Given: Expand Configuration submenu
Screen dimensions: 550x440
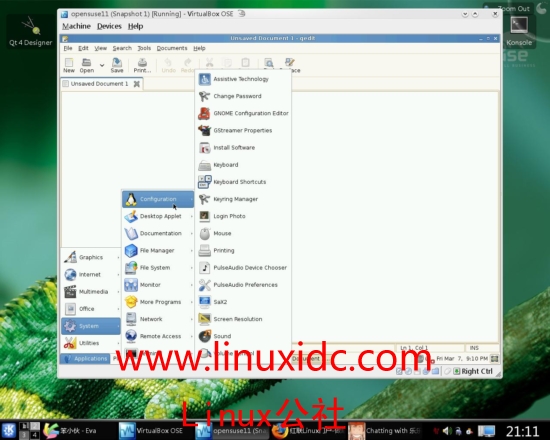Looking at the screenshot, I should point(158,199).
